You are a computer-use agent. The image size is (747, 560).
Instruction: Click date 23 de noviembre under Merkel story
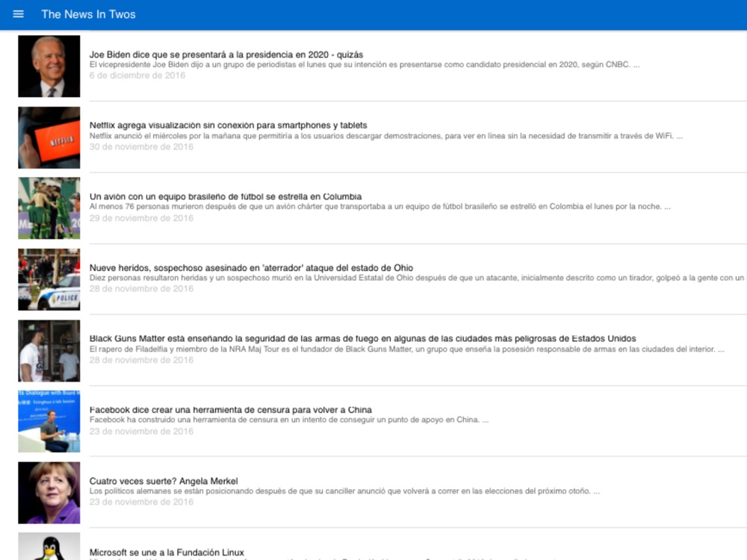tap(141, 502)
